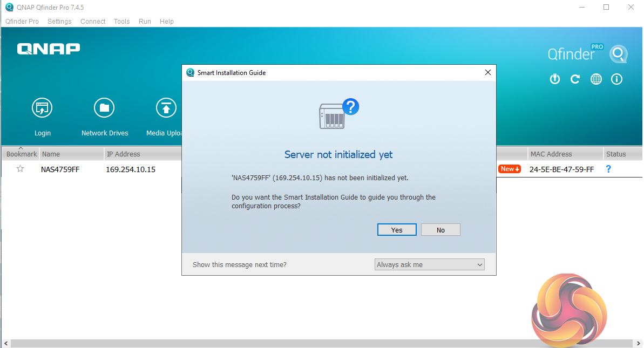The image size is (644, 348).
Task: Sort by MAC Address column header
Action: click(565, 154)
